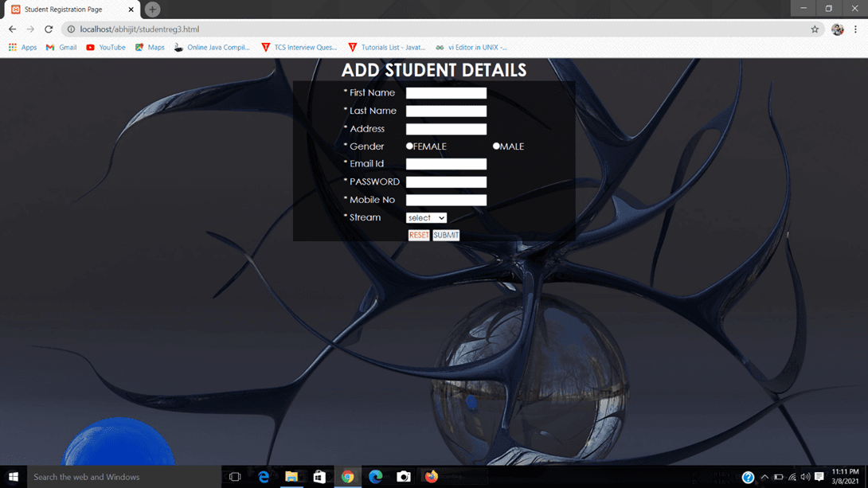
Task: Open the Chrome profile avatar
Action: 837,29
